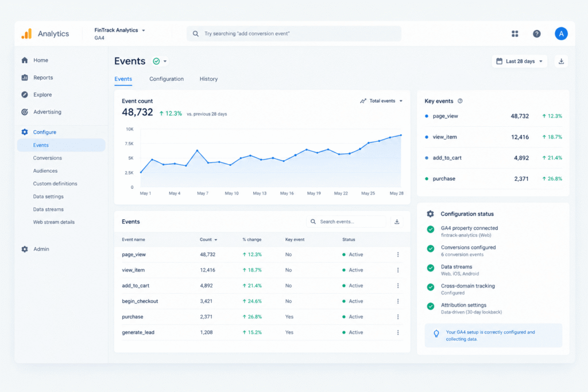Click the download icon beside date range
The width and height of the screenshot is (588, 392).
561,61
